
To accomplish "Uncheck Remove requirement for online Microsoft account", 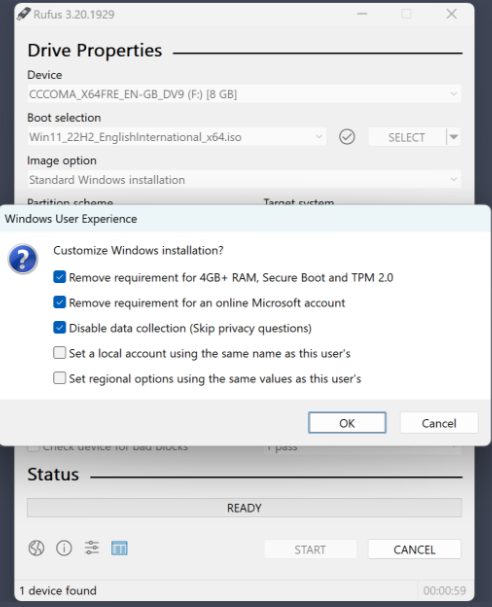I will 59,302.
